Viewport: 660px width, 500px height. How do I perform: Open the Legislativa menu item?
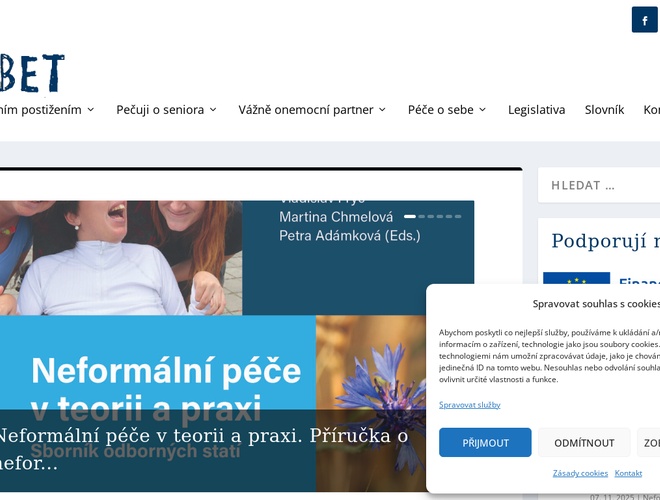[536, 110]
